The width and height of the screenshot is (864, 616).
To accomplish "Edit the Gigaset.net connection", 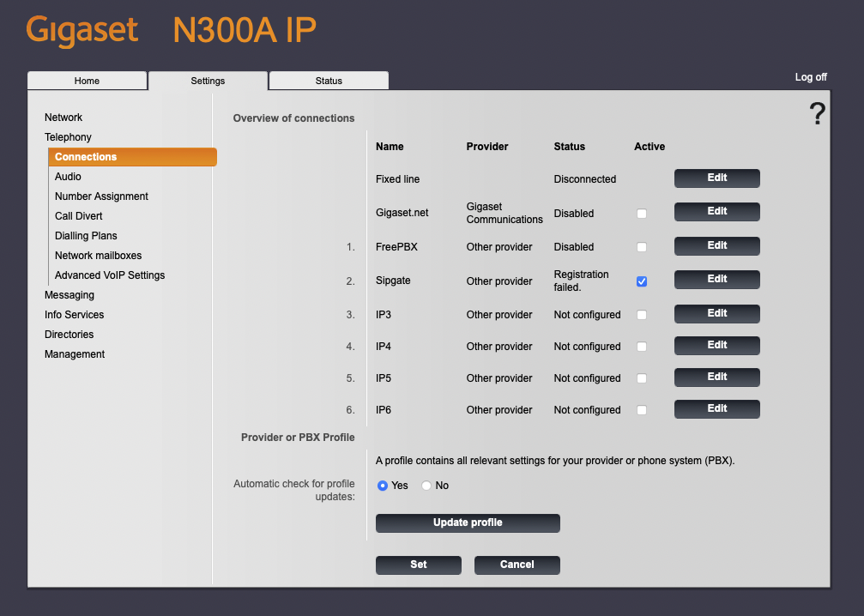I will point(717,212).
